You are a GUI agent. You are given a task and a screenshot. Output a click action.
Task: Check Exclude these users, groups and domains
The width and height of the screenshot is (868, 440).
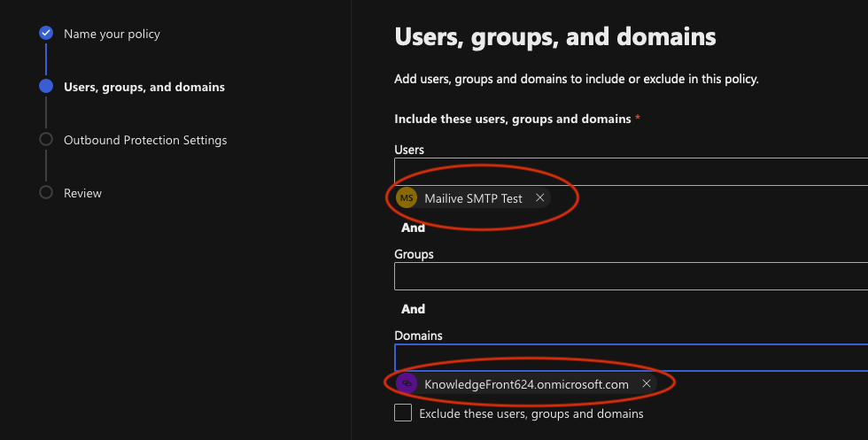403,413
